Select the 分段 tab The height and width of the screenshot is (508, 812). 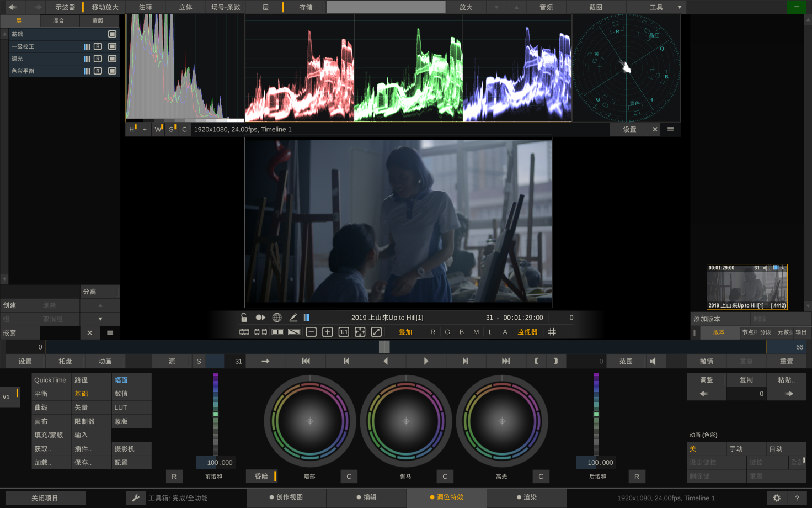tap(766, 332)
